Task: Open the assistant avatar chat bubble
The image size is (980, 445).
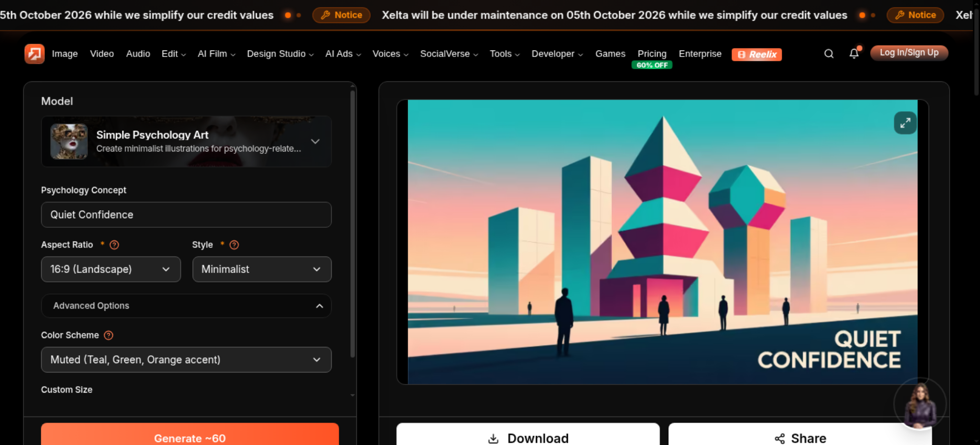Action: tap(920, 404)
